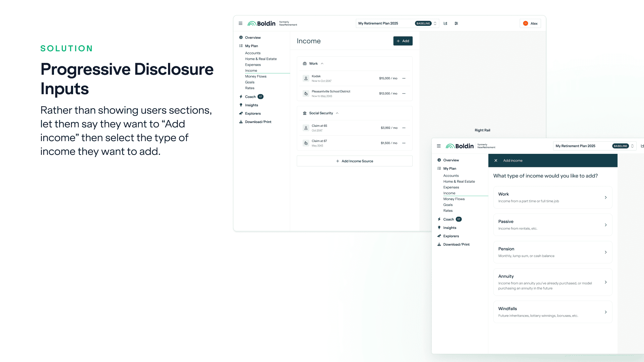Screen dimensions: 644x362
Task: Open the Insights sidebar entry
Action: (251, 105)
